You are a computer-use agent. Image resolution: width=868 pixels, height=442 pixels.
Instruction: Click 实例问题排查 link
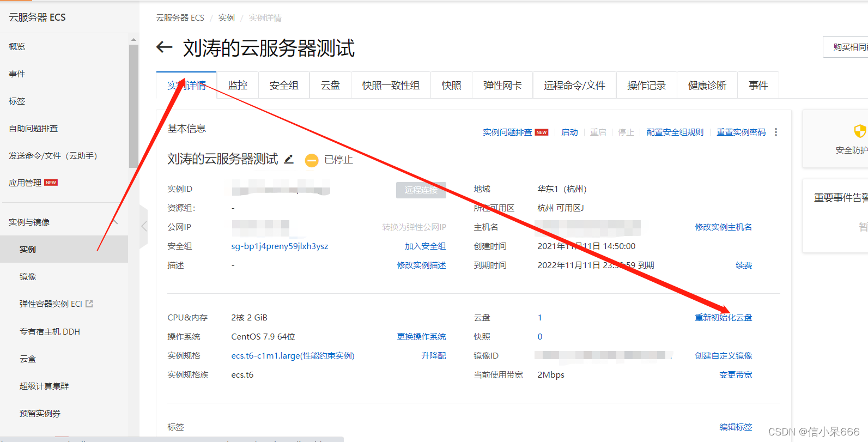tap(507, 132)
